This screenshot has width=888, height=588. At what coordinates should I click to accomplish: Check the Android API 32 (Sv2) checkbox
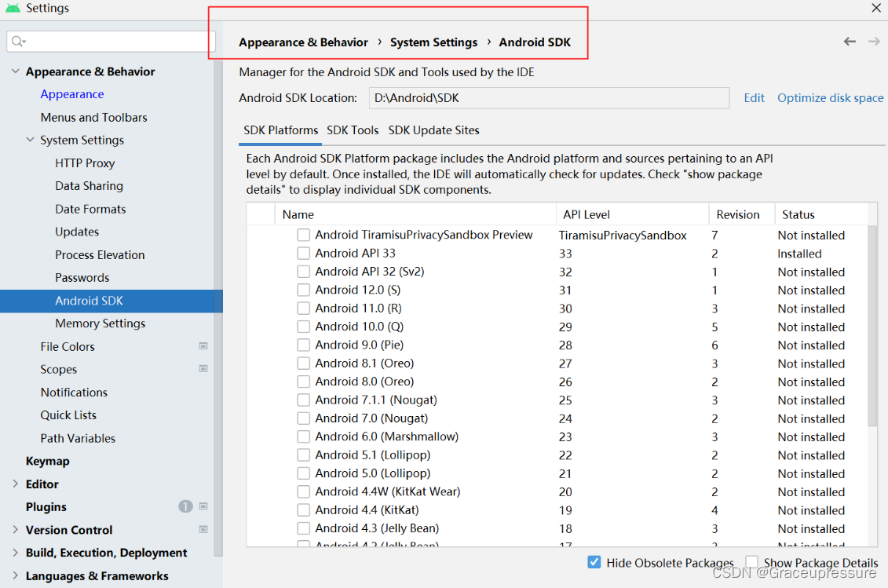[x=304, y=272]
